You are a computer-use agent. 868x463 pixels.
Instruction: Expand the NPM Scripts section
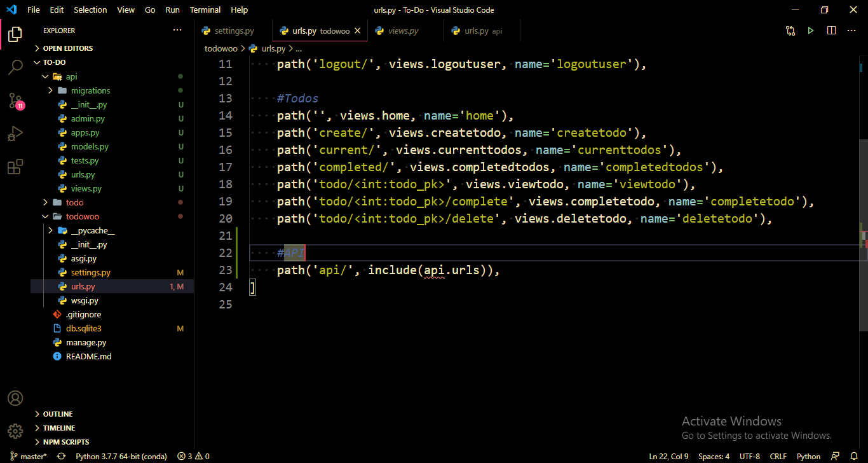(x=112, y=442)
